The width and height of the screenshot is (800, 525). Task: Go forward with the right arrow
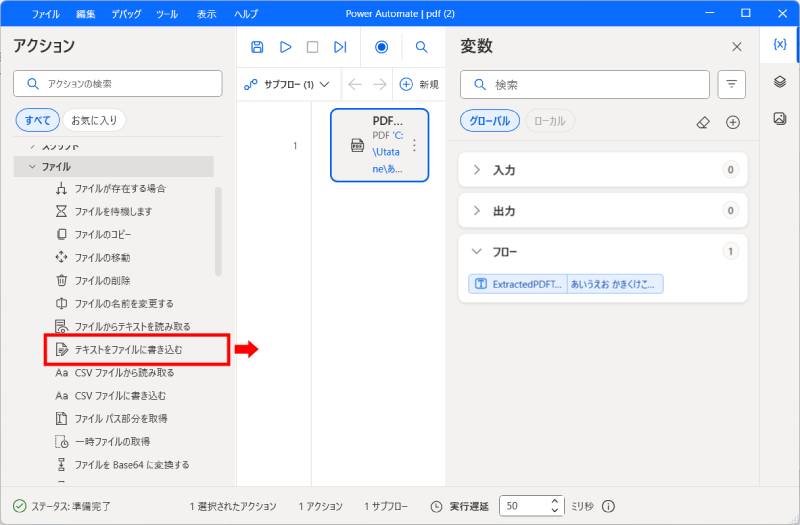pos(380,84)
